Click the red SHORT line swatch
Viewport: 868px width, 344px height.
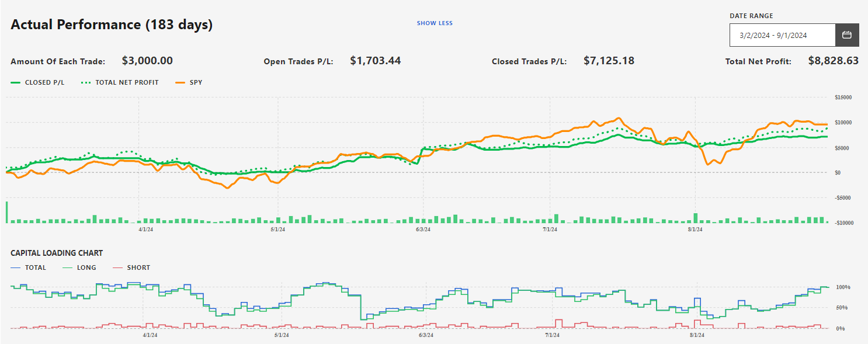(x=117, y=267)
